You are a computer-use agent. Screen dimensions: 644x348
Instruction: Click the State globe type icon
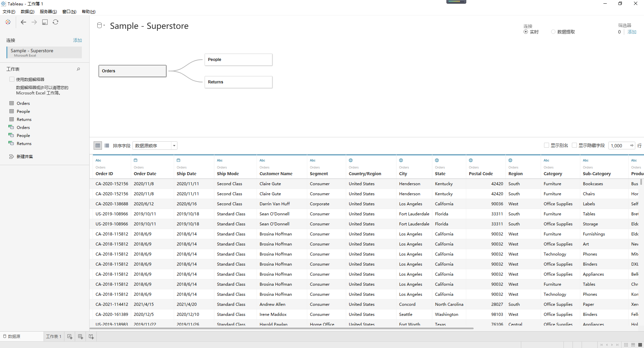pyautogui.click(x=437, y=160)
